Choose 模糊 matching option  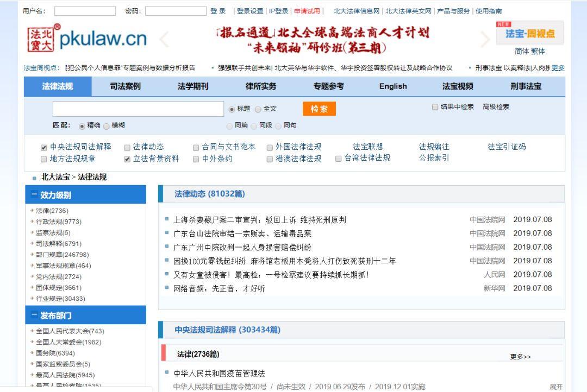coord(107,126)
